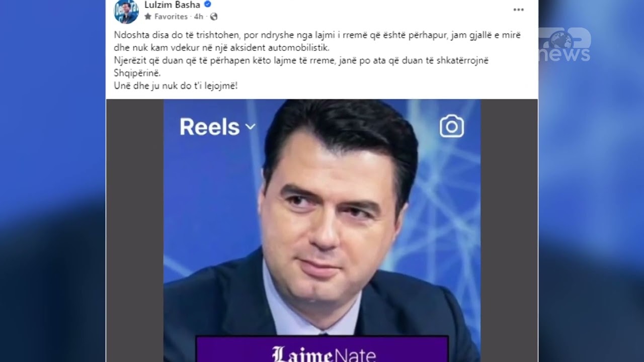Open the post options three-dot menu
The image size is (644, 362).
[518, 10]
